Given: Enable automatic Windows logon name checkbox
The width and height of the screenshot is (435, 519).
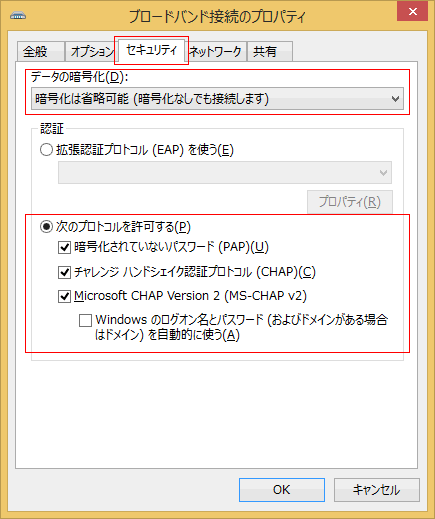Looking at the screenshot, I should click(85, 320).
